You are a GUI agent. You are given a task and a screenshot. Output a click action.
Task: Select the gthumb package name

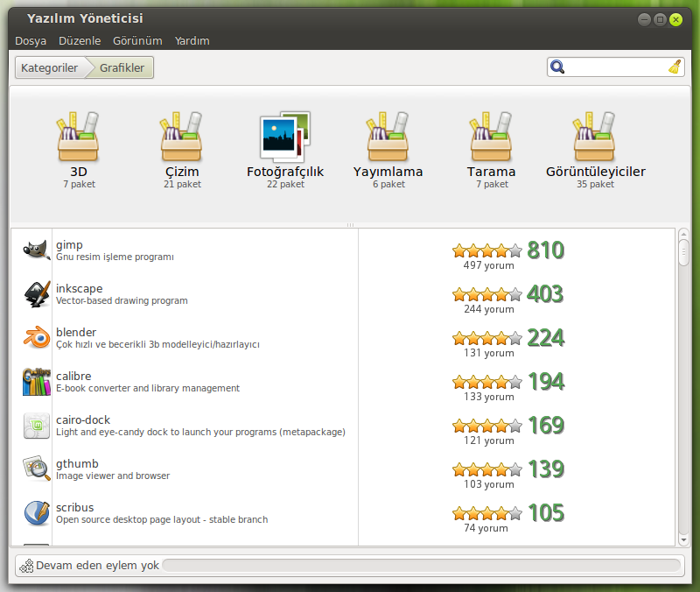pos(77,464)
